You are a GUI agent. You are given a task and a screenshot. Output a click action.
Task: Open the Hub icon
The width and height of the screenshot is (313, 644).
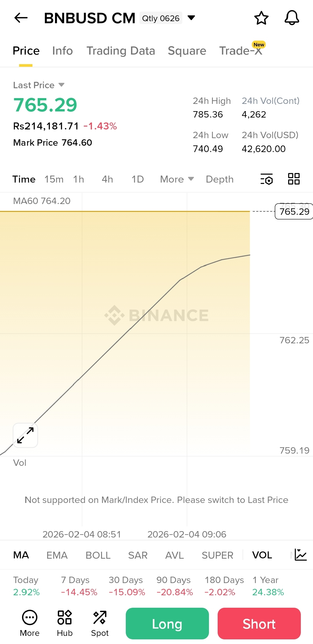click(65, 623)
